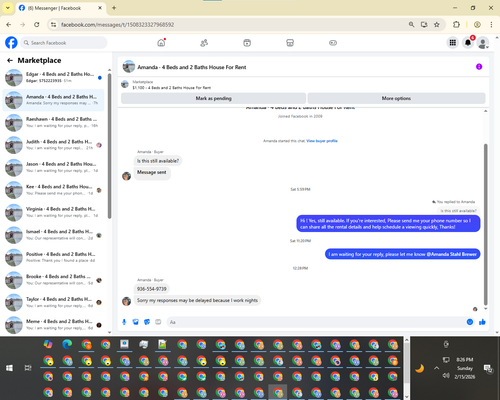
Task: Open Edgar's conversation in Marketplace list
Action: click(53, 77)
